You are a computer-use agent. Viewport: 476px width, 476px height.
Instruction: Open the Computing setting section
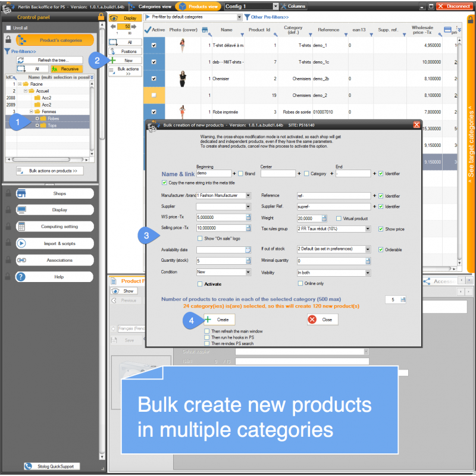(x=54, y=227)
